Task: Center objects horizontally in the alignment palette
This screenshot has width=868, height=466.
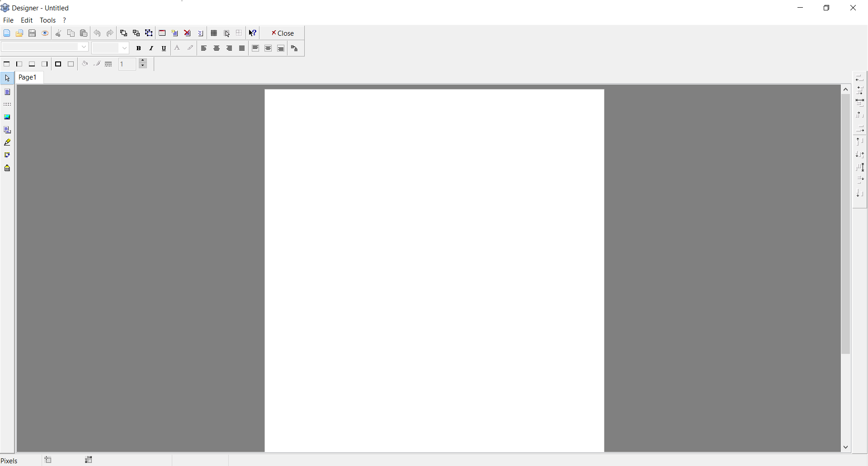Action: coord(860,91)
